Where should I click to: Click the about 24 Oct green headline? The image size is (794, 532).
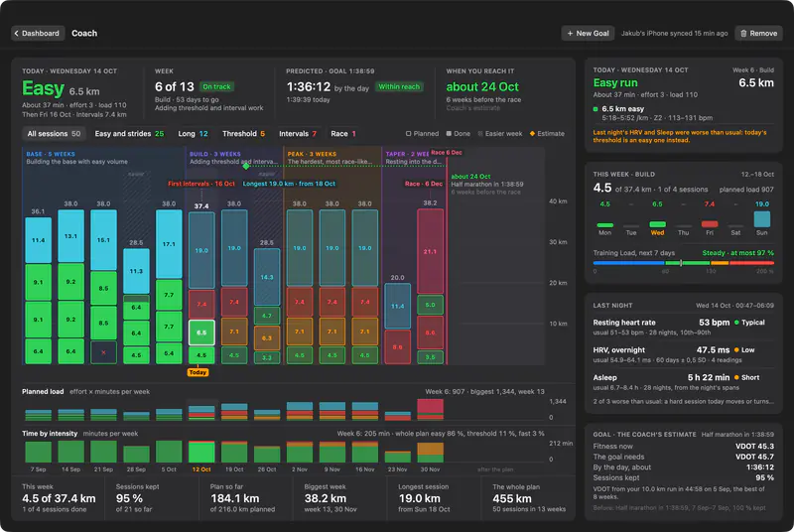tap(482, 86)
